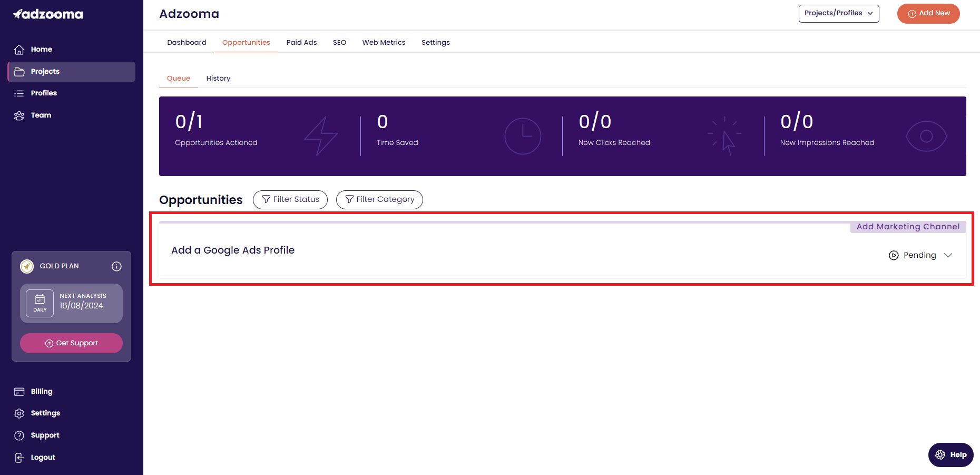Viewport: 980px width, 475px height.
Task: Click the Team people icon
Action: click(x=19, y=115)
